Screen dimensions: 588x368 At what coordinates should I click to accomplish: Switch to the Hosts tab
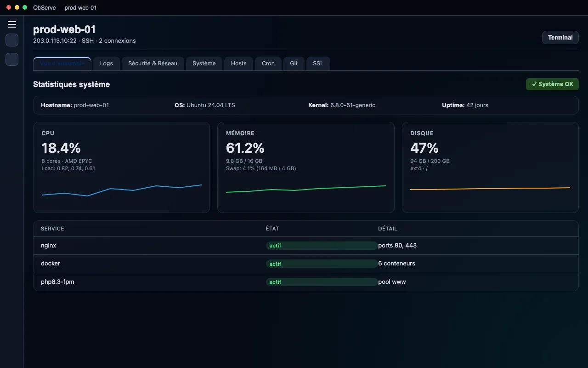239,63
